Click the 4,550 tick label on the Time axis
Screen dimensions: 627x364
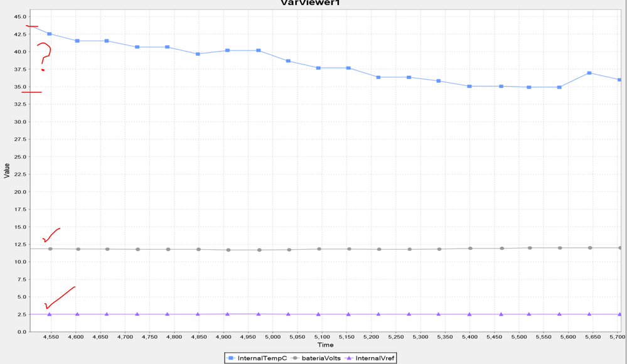51,337
